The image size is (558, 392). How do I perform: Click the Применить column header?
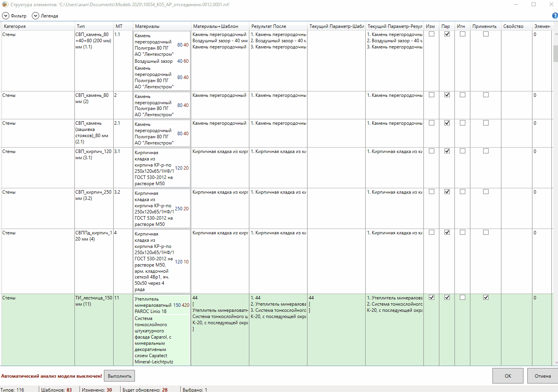(x=485, y=26)
